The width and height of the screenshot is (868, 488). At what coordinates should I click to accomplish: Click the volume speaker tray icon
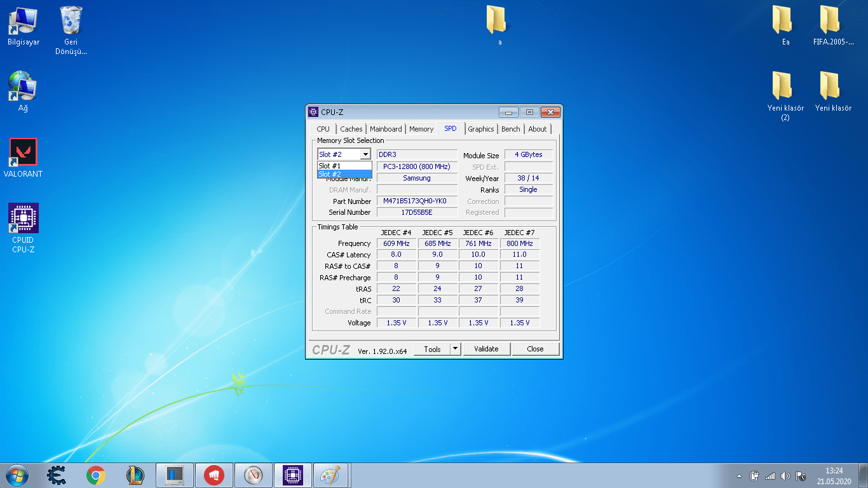pos(785,476)
